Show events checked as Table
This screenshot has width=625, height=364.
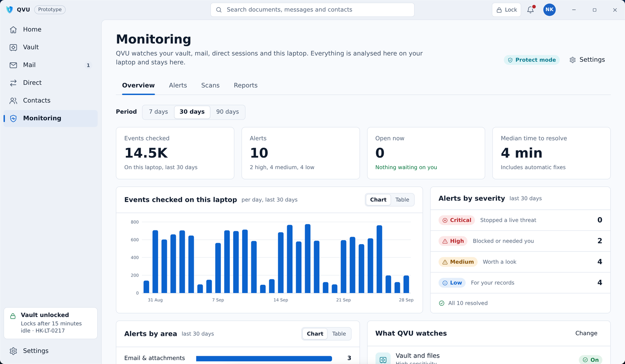402,200
